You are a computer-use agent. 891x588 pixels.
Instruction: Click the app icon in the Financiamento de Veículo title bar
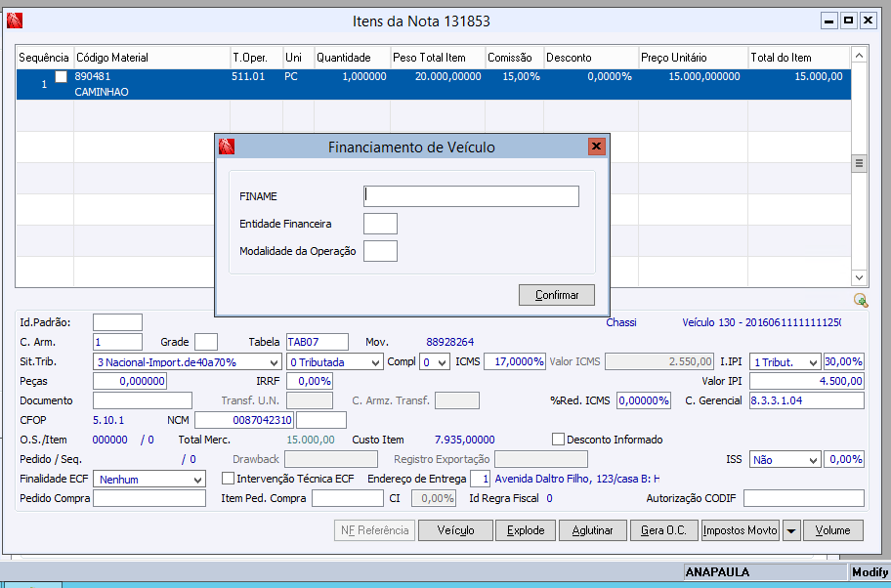pyautogui.click(x=227, y=147)
